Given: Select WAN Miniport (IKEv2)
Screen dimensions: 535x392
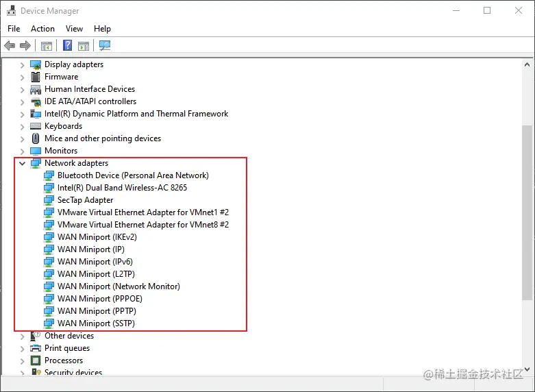Looking at the screenshot, I should pos(97,237).
